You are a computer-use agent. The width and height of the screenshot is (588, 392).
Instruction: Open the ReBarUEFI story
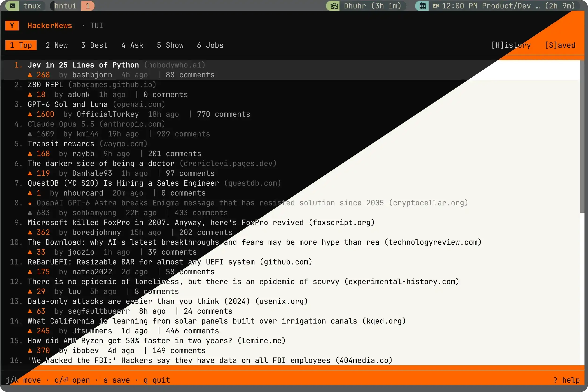(x=141, y=262)
